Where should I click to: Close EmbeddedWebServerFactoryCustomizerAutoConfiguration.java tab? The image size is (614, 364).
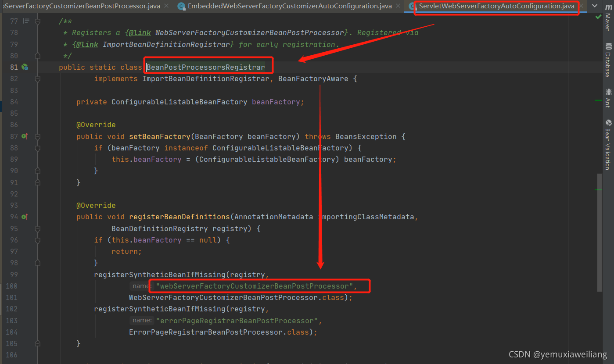(398, 6)
